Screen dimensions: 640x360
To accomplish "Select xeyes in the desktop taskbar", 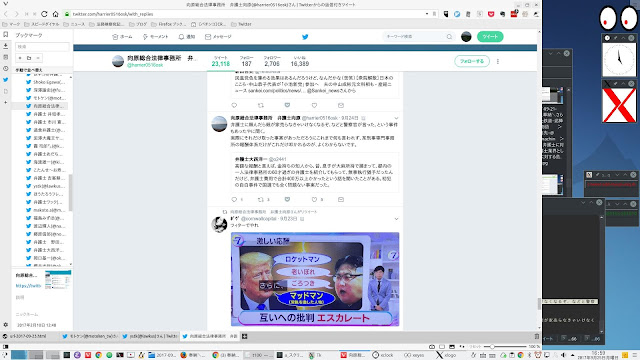I will 414,355.
